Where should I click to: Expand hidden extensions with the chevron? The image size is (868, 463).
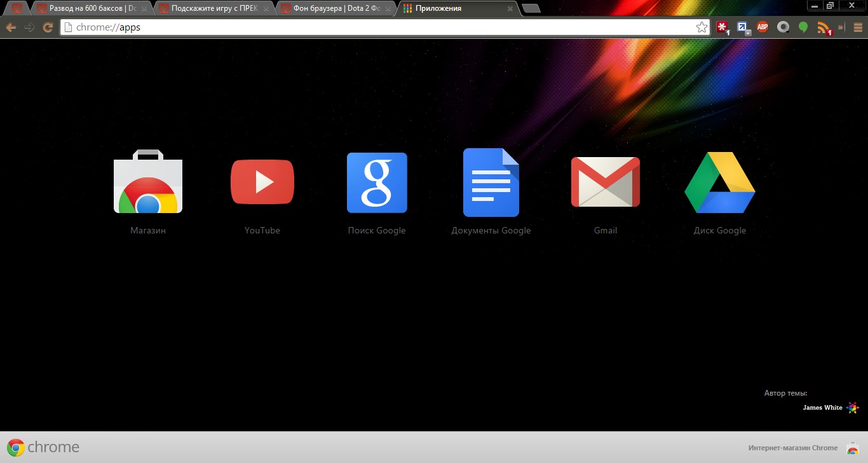point(841,27)
